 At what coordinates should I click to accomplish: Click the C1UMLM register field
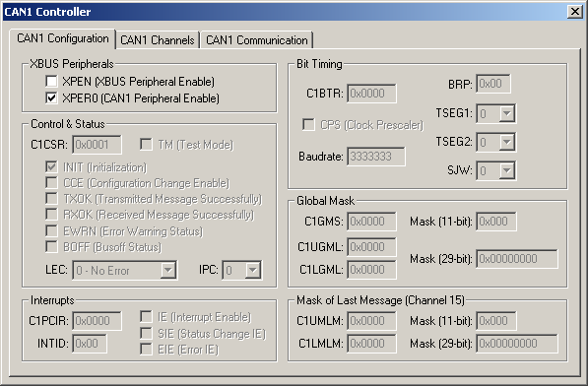click(x=371, y=321)
